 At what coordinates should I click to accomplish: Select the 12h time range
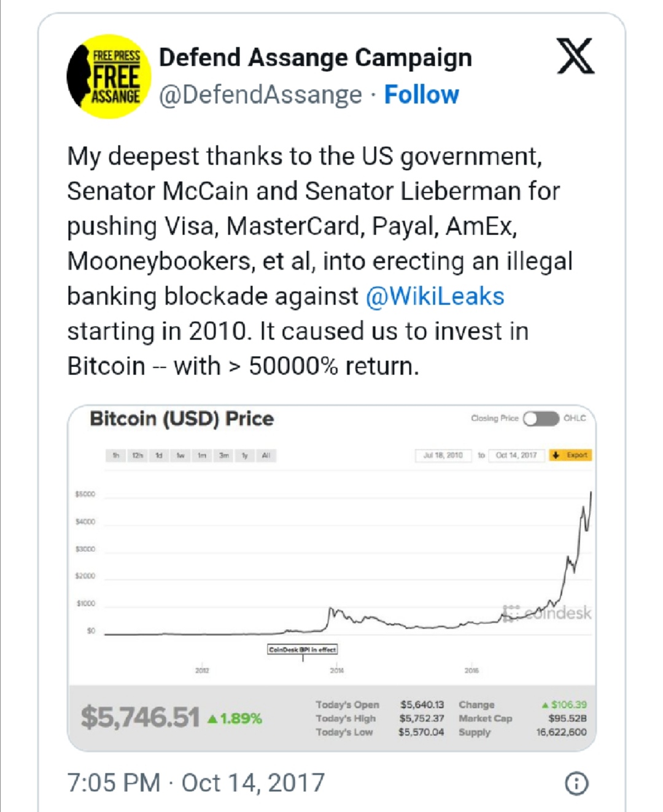click(x=138, y=455)
